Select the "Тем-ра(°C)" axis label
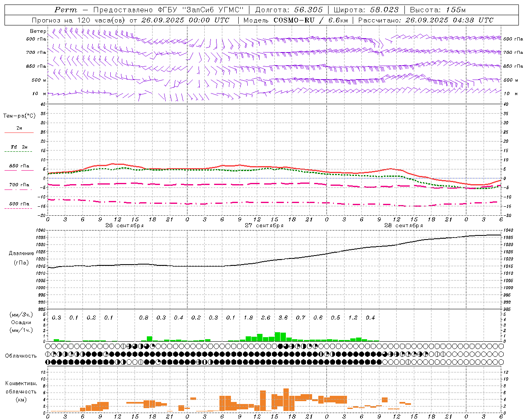Image resolution: width=525 pixels, height=420 pixels. tap(19, 116)
